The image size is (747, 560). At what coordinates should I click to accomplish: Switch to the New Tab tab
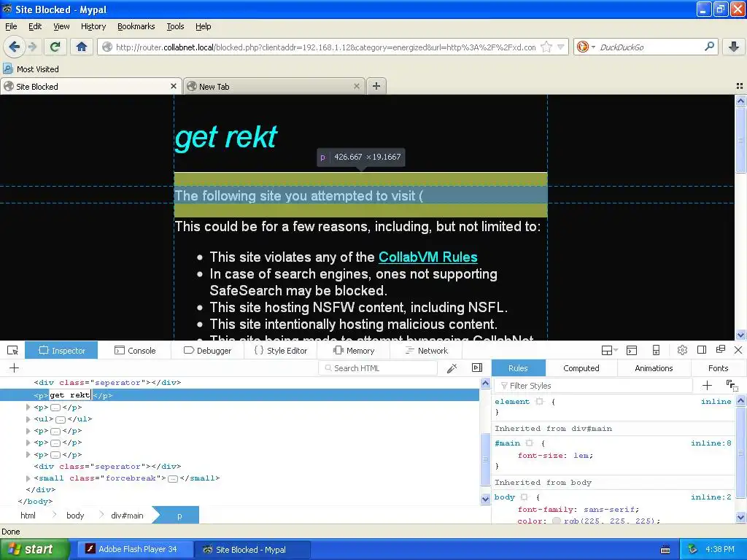[274, 86]
